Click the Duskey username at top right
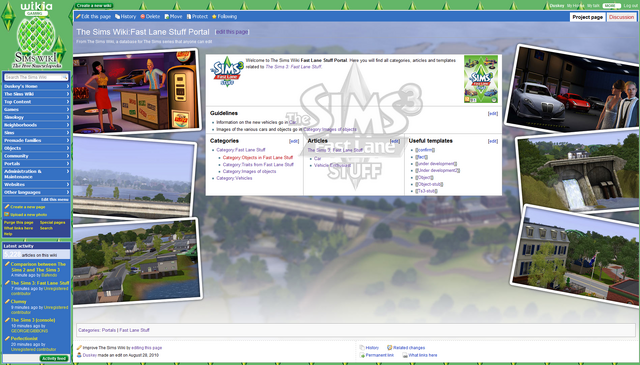Viewport: 640px width, 365px height. coord(557,6)
